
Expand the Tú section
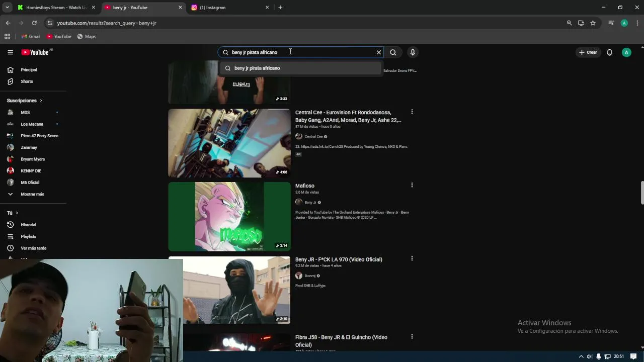point(13,213)
